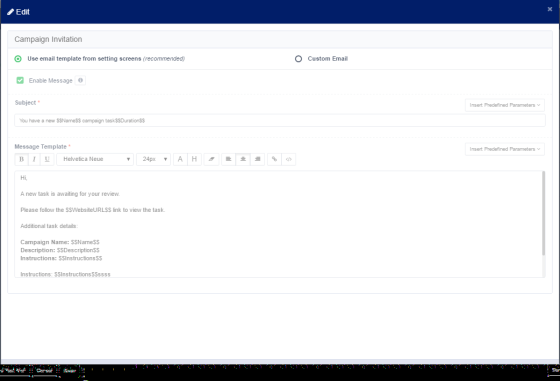Expand Insert Predefined Parameters for Message Template
This screenshot has width=560, height=381.
tap(505, 149)
